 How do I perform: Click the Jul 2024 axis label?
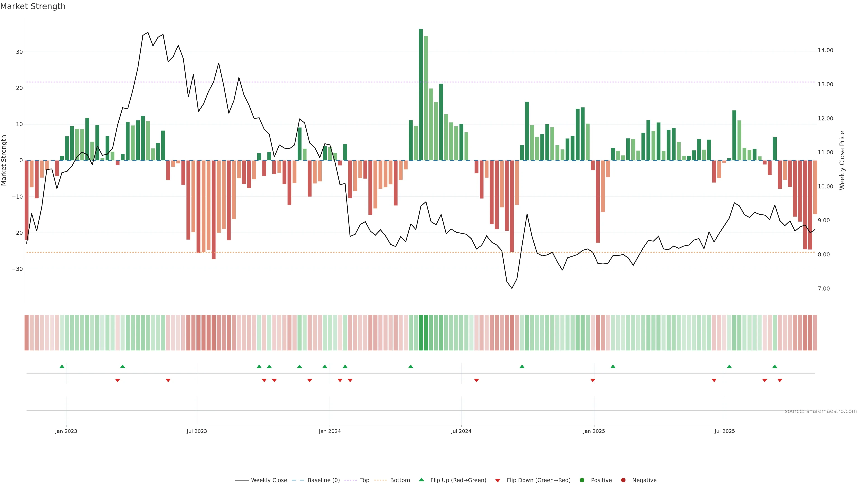(x=461, y=431)
